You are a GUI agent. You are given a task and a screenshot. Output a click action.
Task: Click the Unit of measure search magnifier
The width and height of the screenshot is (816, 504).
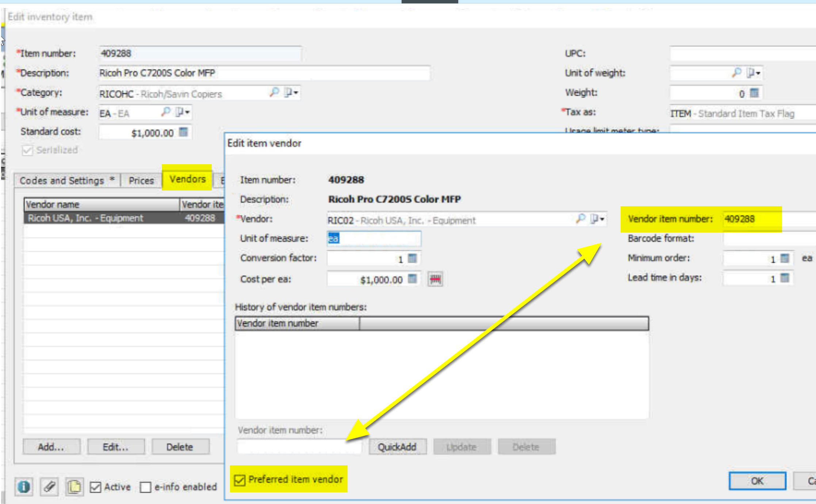coord(166,112)
